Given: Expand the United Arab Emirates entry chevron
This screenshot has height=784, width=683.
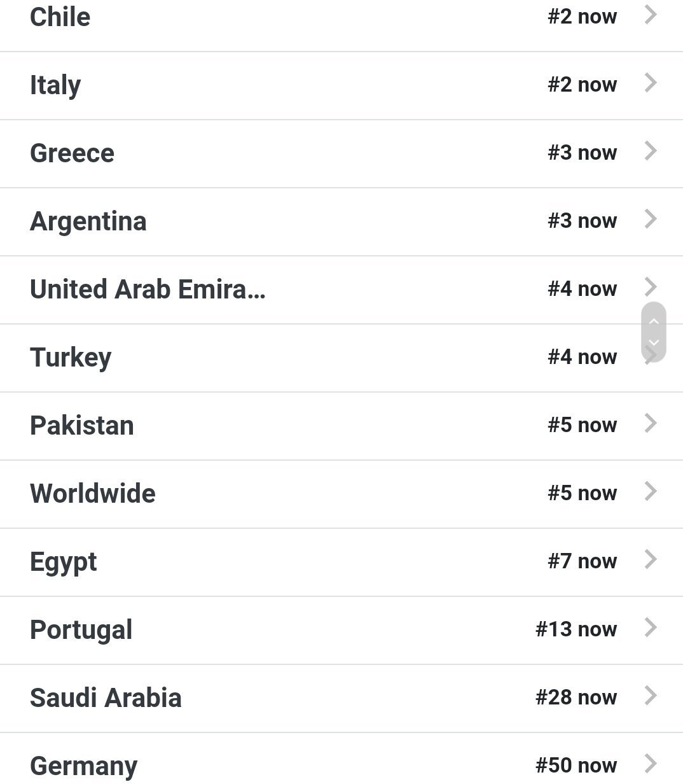Looking at the screenshot, I should click(x=650, y=287).
